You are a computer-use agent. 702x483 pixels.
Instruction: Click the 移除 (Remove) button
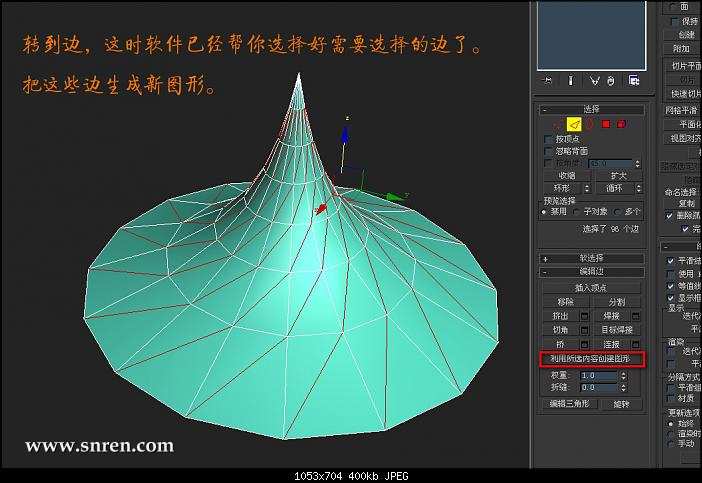[566, 302]
